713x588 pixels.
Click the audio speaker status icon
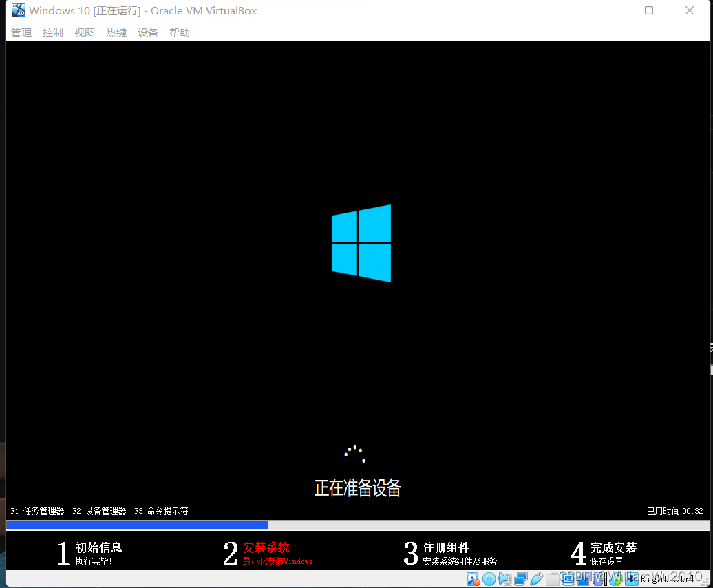click(504, 579)
